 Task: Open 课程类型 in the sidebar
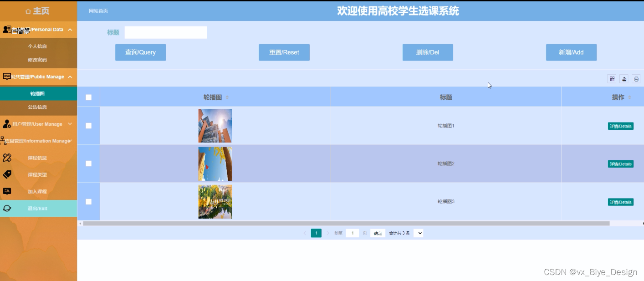[37, 174]
